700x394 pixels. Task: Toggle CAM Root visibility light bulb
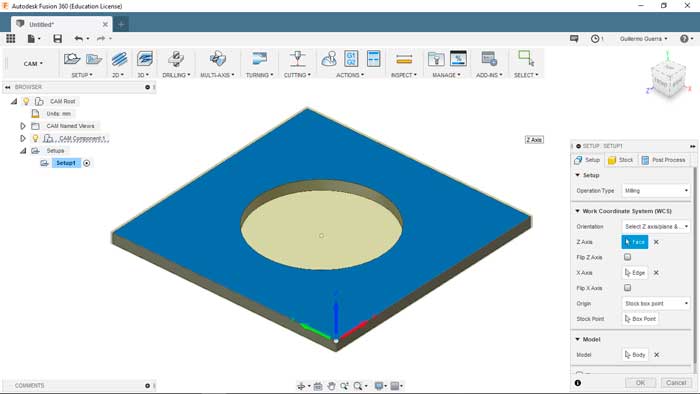tap(26, 101)
